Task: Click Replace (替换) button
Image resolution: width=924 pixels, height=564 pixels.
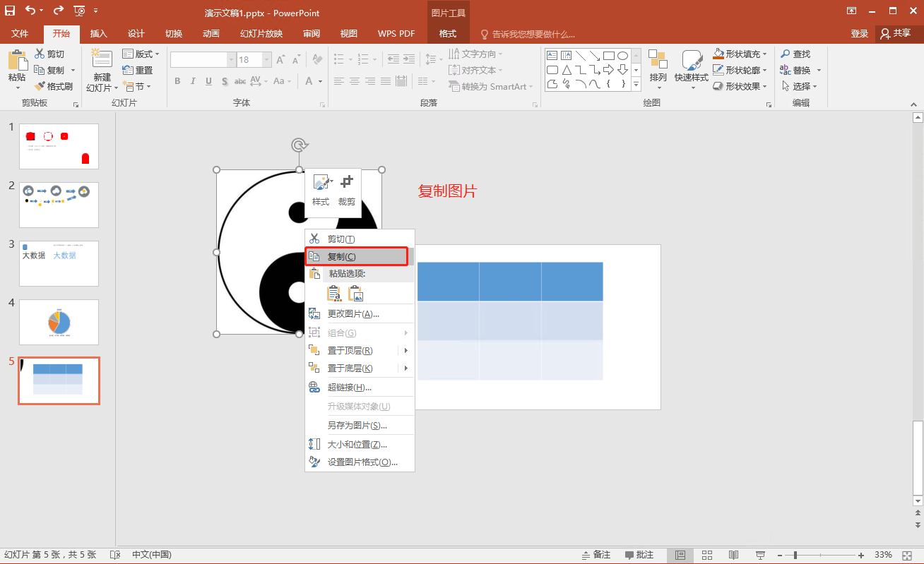Action: click(x=800, y=70)
